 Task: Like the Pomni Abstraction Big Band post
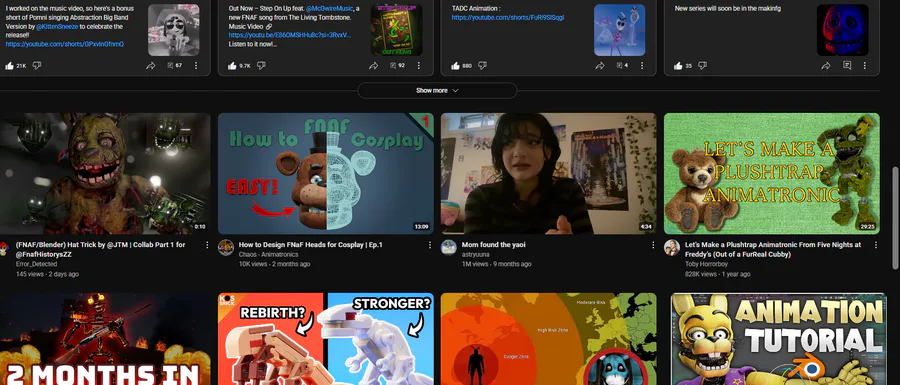[x=9, y=66]
